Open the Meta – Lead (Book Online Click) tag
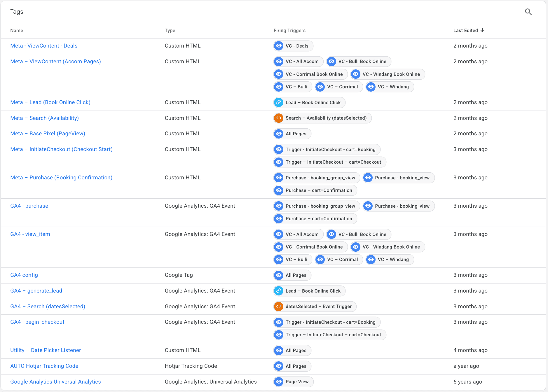Screen dimensions: 548x392 click(50, 102)
